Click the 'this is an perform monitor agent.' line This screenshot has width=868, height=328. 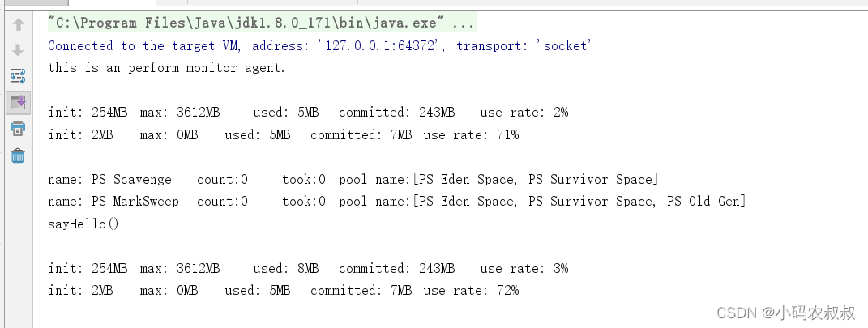(x=167, y=68)
